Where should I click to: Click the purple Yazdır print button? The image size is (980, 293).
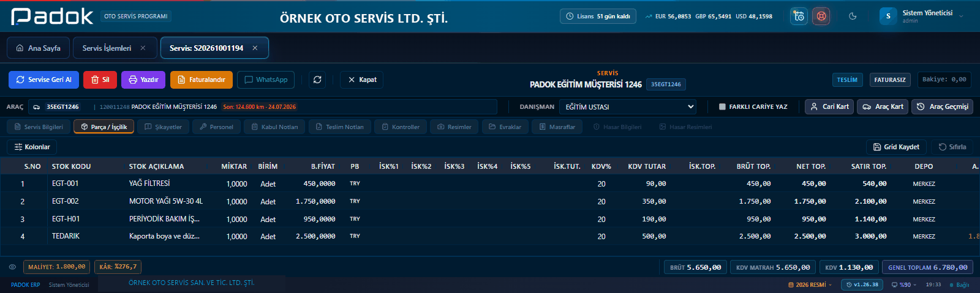click(x=143, y=80)
